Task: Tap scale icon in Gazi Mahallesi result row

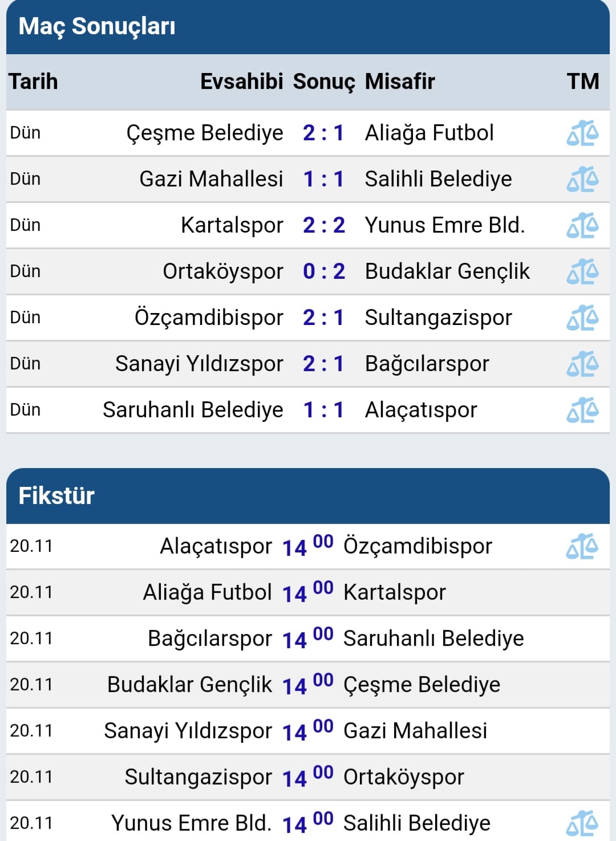Action: click(x=582, y=180)
